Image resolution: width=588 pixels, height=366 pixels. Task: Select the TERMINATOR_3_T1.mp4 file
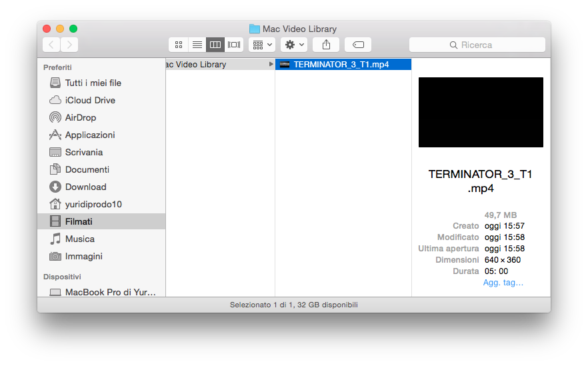pos(343,65)
